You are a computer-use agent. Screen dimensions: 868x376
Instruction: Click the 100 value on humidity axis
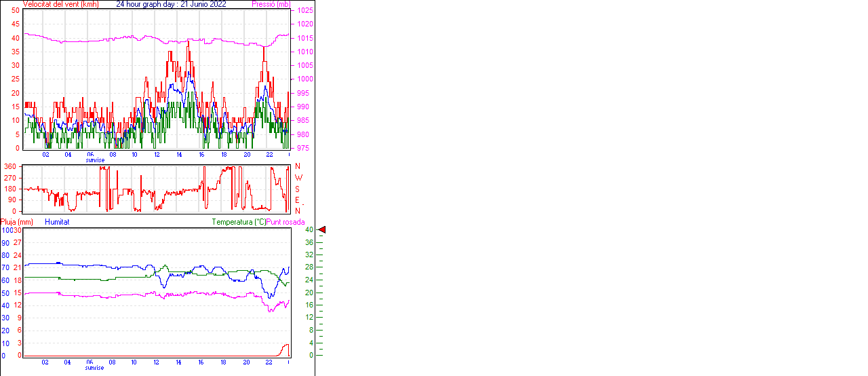[5, 230]
